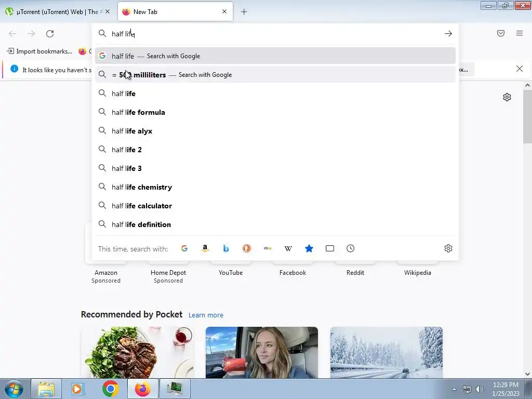Open Firefox application menu
The image size is (532, 399).
tap(520, 33)
